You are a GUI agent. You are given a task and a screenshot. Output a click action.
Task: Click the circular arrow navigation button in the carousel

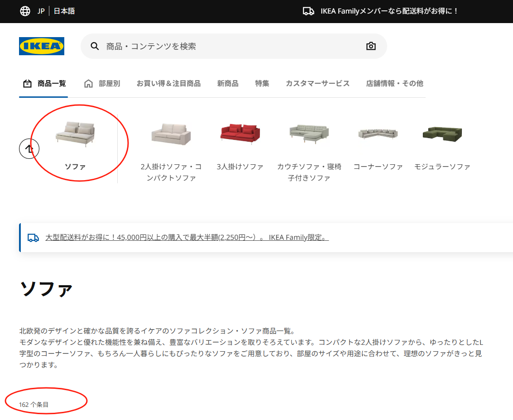[x=29, y=148]
